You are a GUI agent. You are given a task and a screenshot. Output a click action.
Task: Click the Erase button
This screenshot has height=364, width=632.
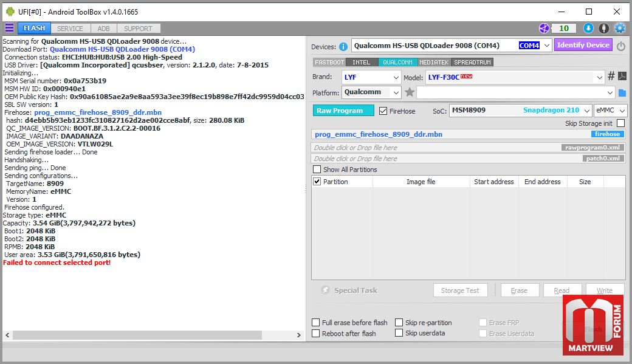[520, 290]
